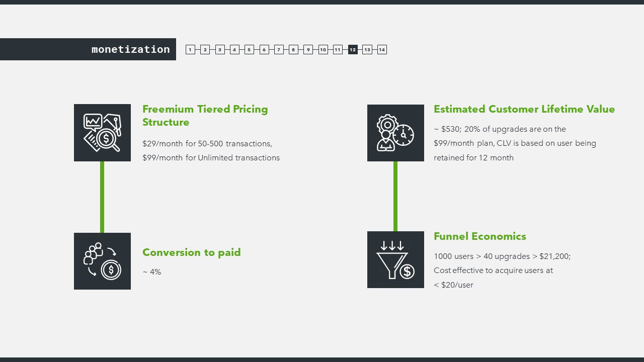644x362 pixels.
Task: Go to slide 3 in navigation
Action: 220,49
